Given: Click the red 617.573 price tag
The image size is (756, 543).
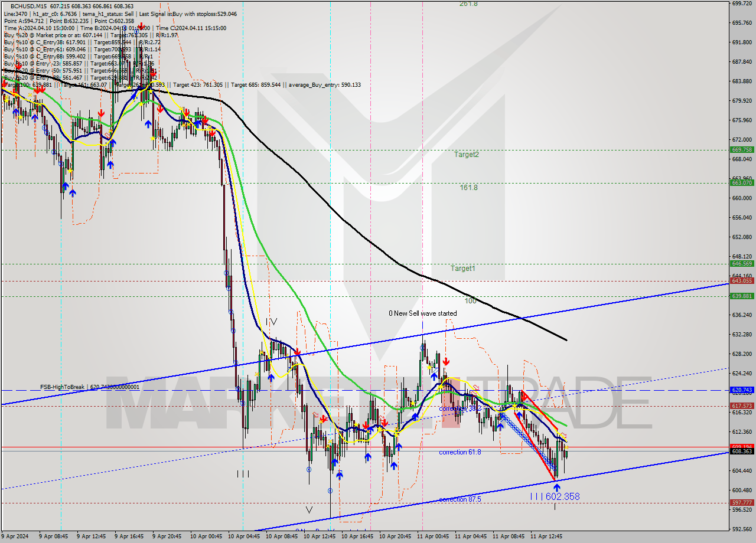Looking at the screenshot, I should click(x=742, y=406).
